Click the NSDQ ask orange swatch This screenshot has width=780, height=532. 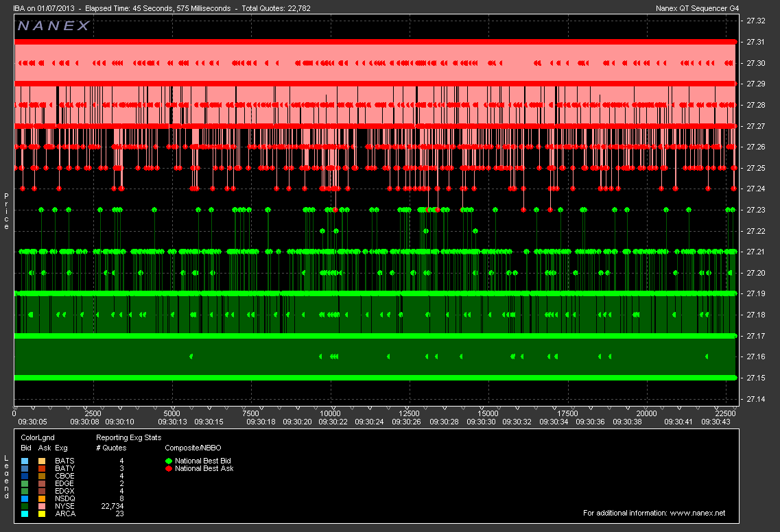pos(42,498)
